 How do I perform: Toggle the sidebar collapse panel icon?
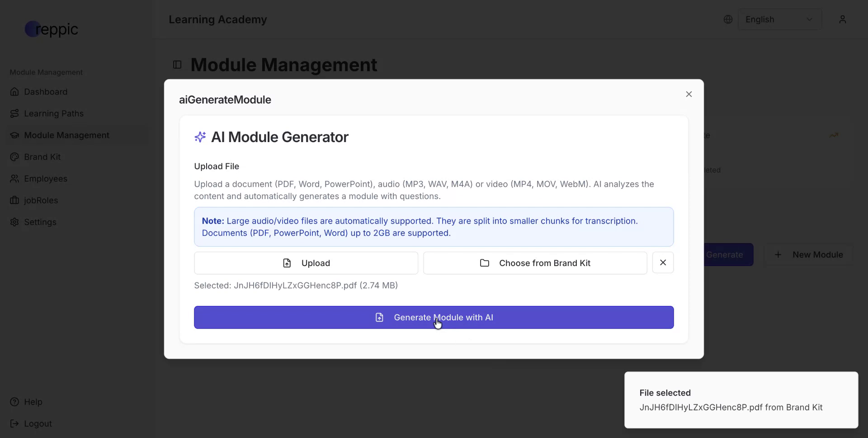click(x=177, y=65)
